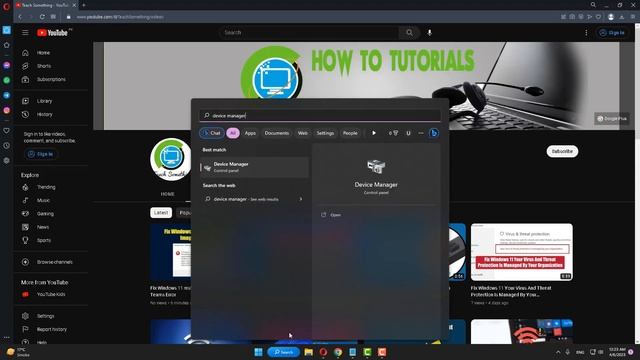Switch to the Settings search filter
The height and width of the screenshot is (360, 640).
pyautogui.click(x=325, y=133)
